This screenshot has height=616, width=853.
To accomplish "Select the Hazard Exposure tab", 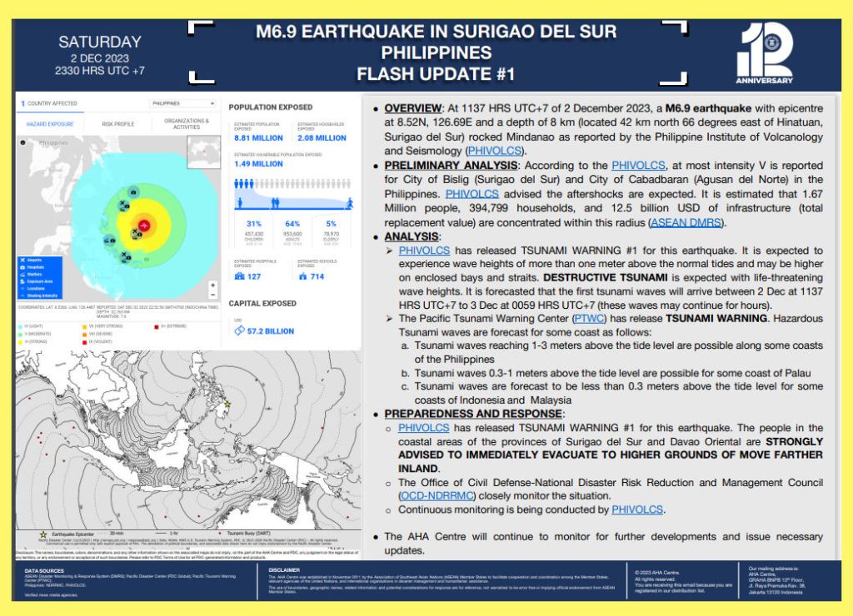I will coord(50,124).
